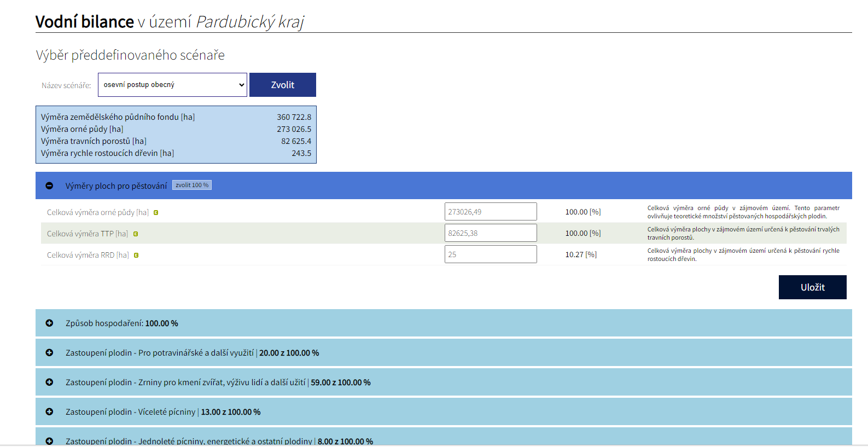Focus the orné půdy area input field
The image size is (868, 447).
coord(491,212)
